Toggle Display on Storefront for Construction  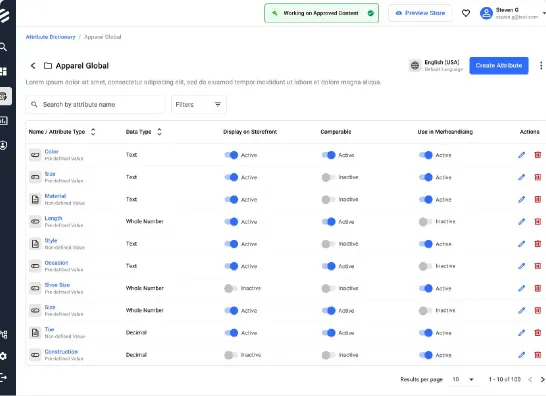point(231,355)
